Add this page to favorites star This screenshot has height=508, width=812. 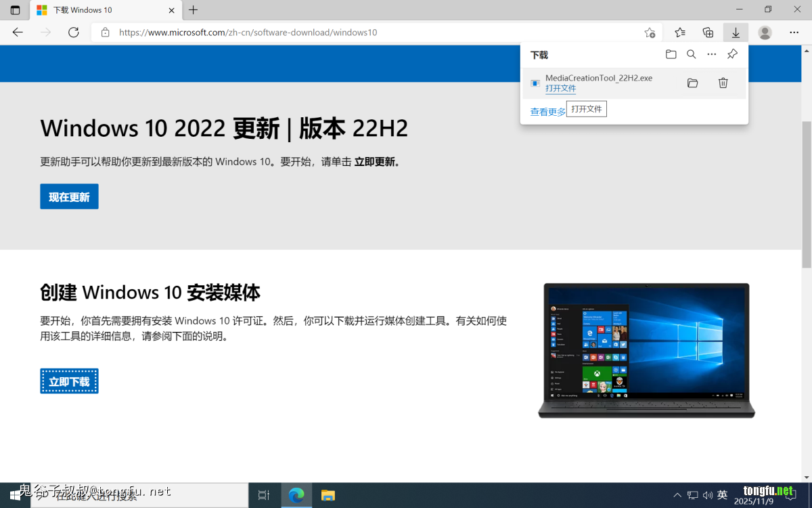(650, 33)
